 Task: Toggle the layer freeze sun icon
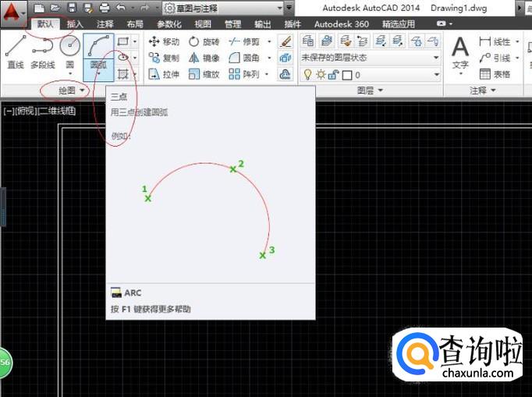(320, 75)
